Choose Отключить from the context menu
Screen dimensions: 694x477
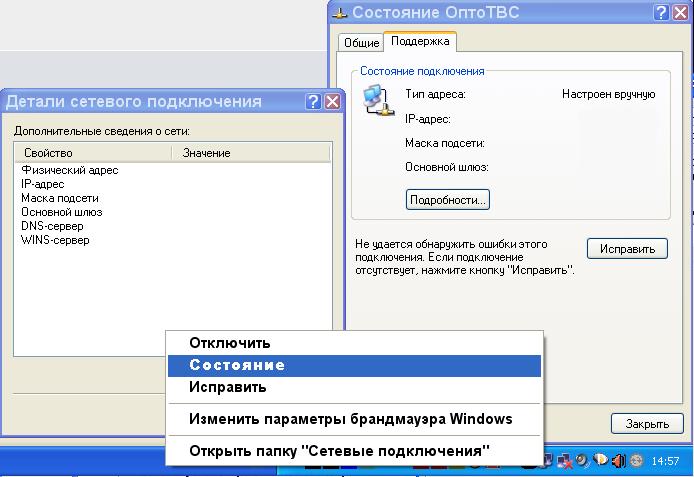tap(229, 344)
